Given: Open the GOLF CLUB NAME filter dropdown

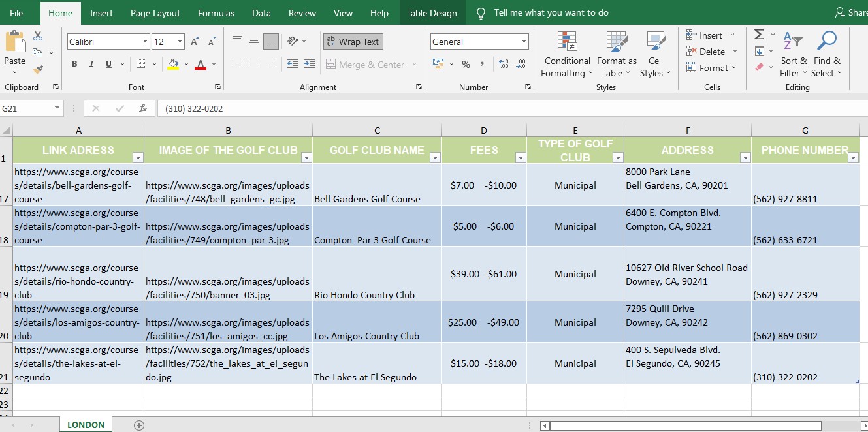Looking at the screenshot, I should point(435,157).
